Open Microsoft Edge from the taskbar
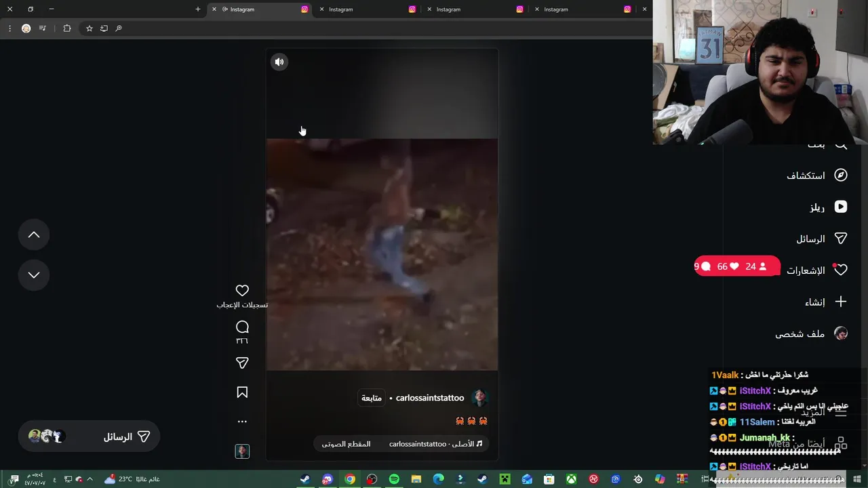This screenshot has height=488, width=868. point(439,479)
